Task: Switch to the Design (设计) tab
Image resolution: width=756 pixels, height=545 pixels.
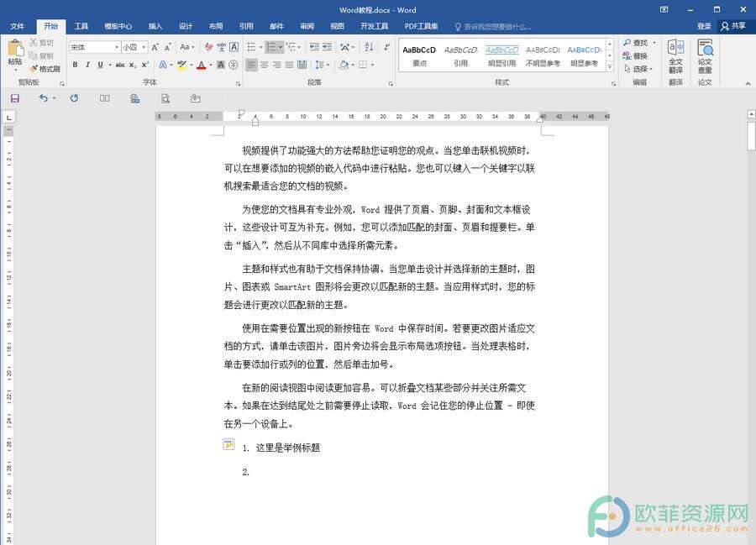Action: (x=186, y=26)
